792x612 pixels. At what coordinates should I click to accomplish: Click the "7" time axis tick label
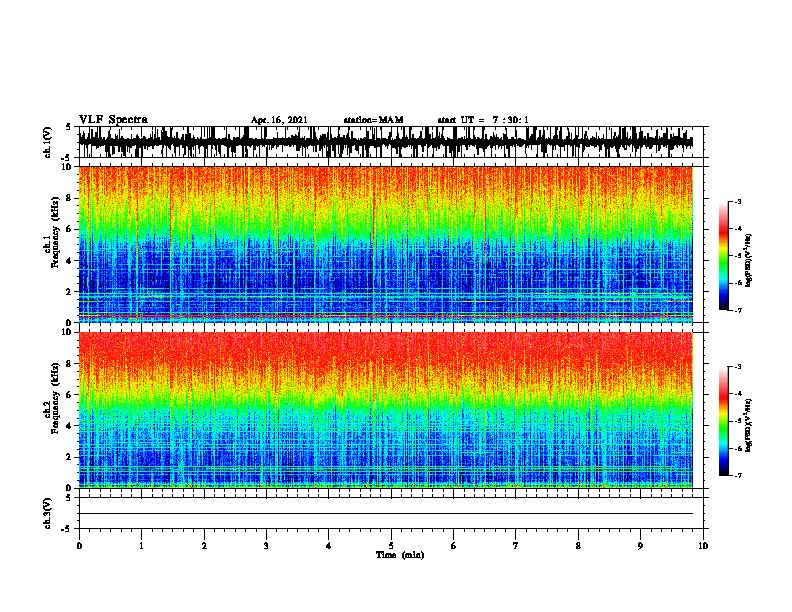point(516,546)
